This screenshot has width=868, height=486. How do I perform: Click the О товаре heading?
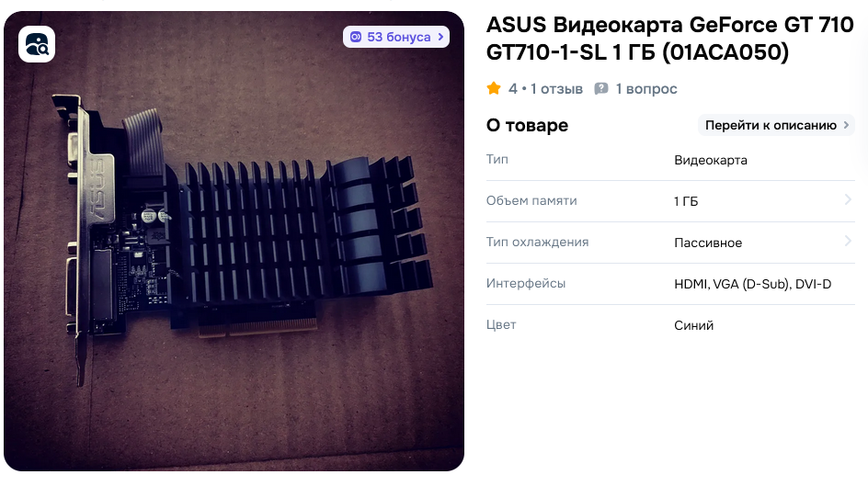click(x=527, y=126)
